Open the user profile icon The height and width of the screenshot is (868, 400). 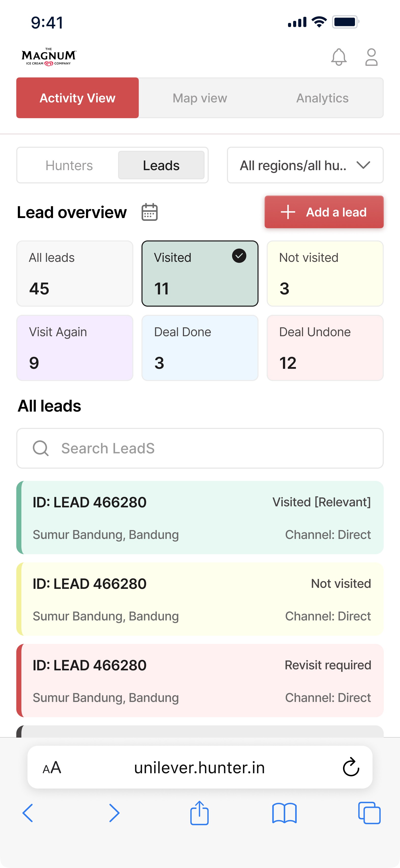click(372, 57)
